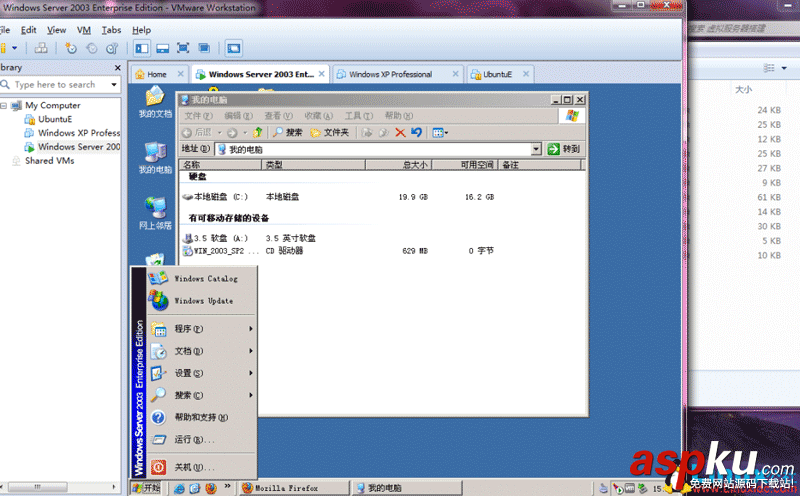The height and width of the screenshot is (496, 800).
Task: Click the 搜索 search toolbar button
Action: pyautogui.click(x=287, y=133)
